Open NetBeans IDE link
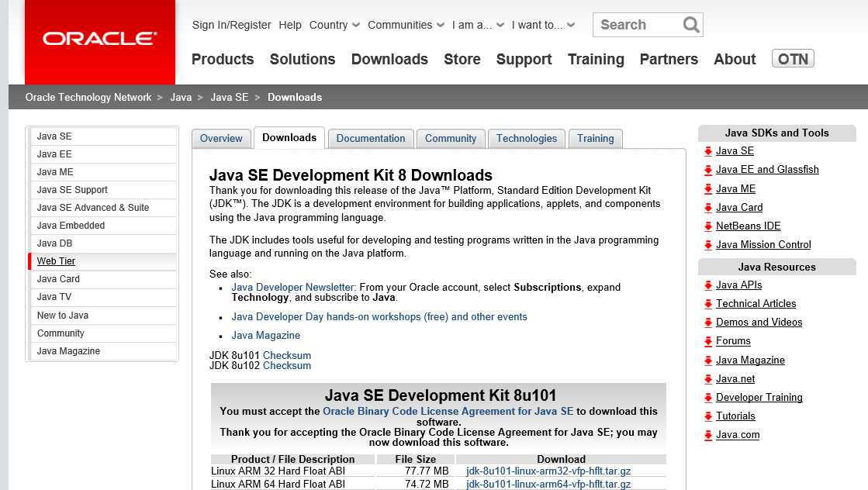Image resolution: width=868 pixels, height=490 pixels. pyautogui.click(x=748, y=226)
